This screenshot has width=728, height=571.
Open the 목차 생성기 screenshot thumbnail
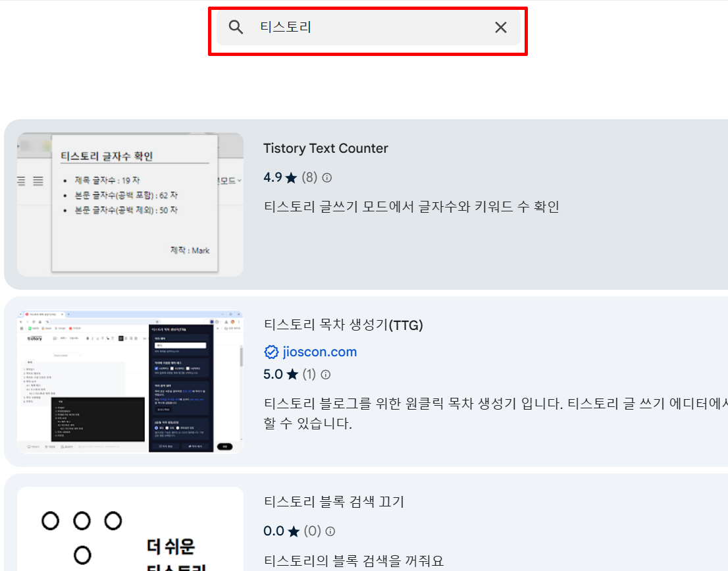click(130, 381)
